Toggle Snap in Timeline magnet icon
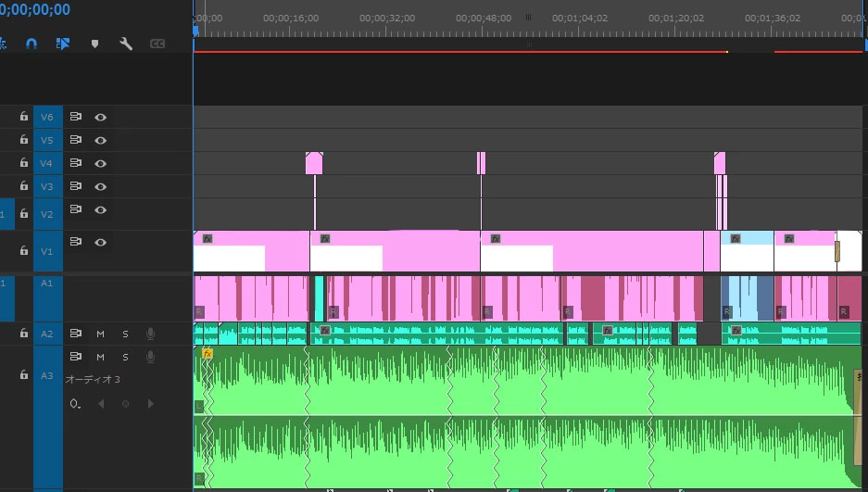This screenshot has width=868, height=492. 31,44
